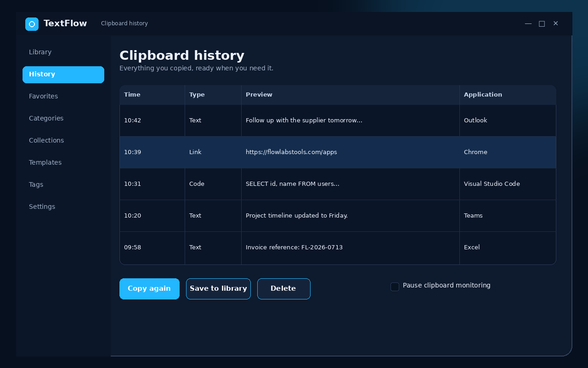Select the 09:58 time cell
The image size is (588, 368).
[x=152, y=248]
